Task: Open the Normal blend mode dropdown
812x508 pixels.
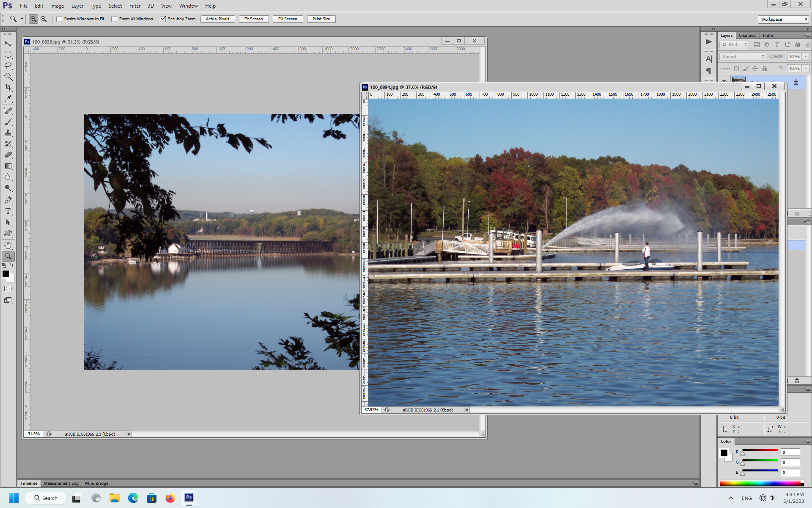Action: coord(742,56)
